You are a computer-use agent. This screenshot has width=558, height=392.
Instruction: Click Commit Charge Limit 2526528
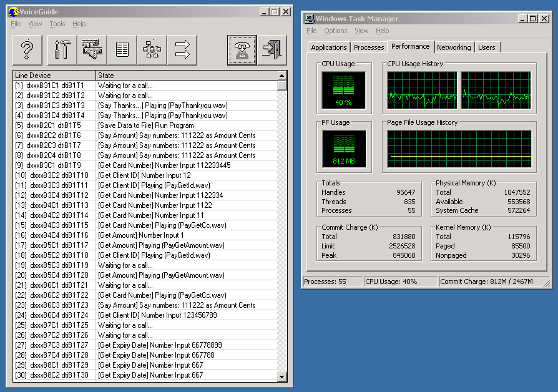(x=402, y=246)
